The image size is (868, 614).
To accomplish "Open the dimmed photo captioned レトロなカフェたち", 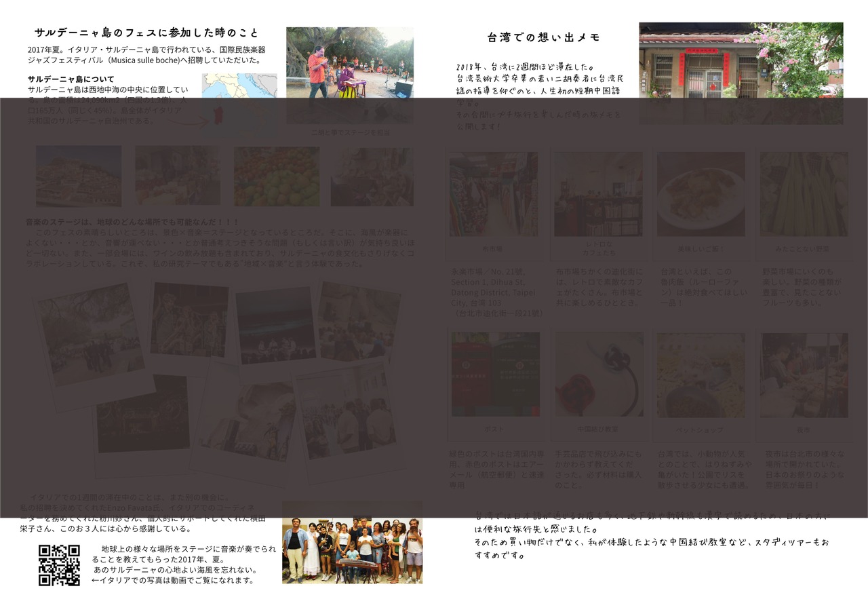I will click(x=598, y=194).
